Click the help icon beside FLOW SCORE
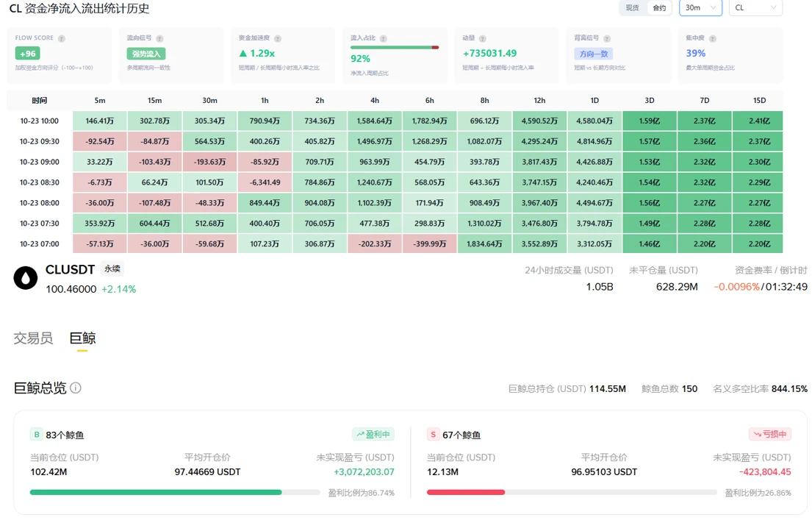 coord(62,38)
